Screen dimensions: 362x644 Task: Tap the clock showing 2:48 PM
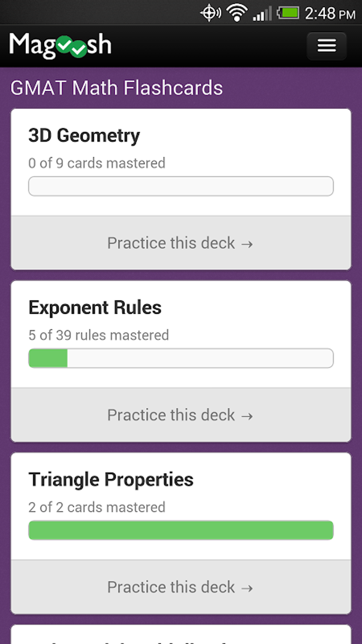coord(330,14)
